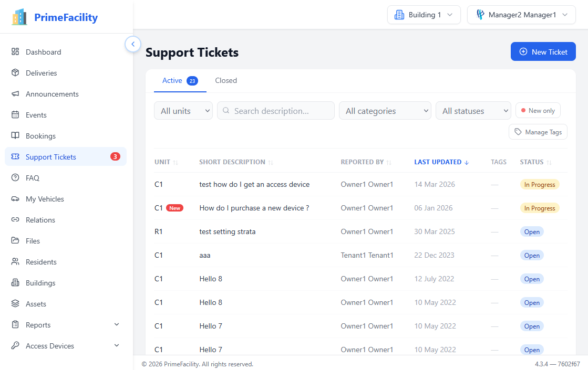The image size is (588, 370).
Task: Click the ticket description search field
Action: 275,111
